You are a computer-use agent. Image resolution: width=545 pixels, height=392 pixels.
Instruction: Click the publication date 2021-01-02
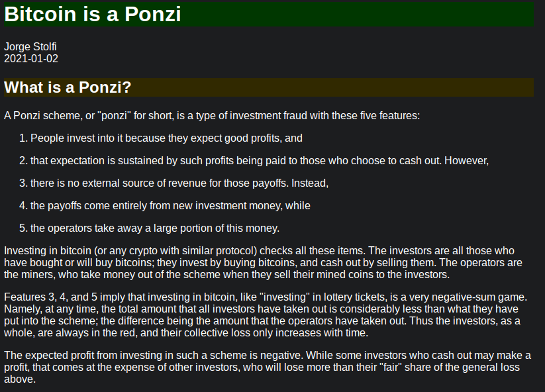tap(31, 58)
